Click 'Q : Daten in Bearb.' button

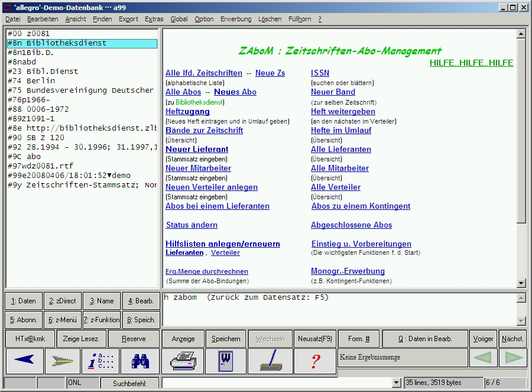[425, 339]
